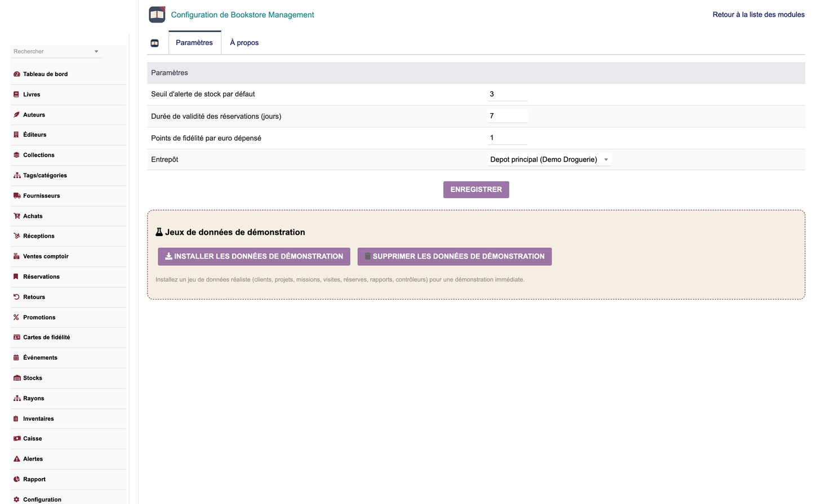Click the Retours undo arrow icon
The image size is (814, 504).
coord(16,297)
